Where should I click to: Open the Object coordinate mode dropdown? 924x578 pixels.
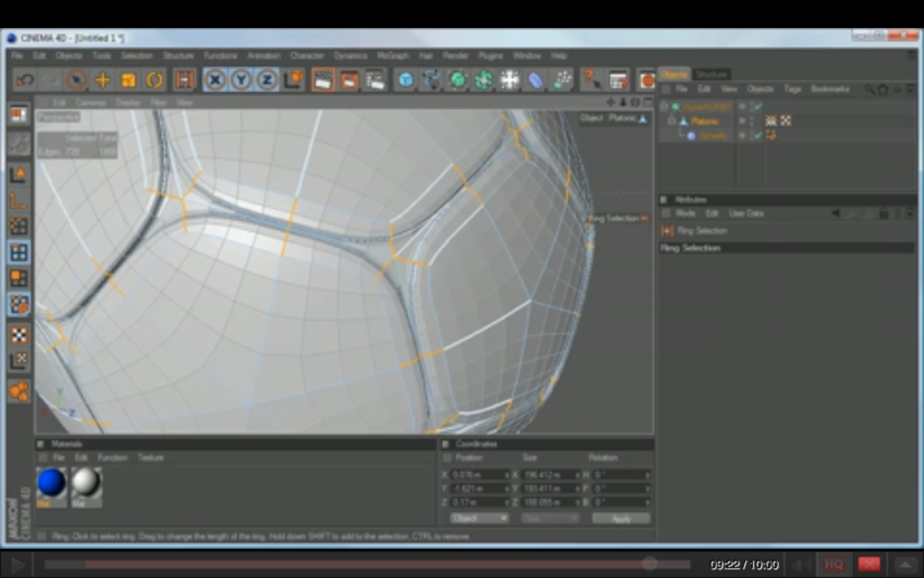(479, 519)
